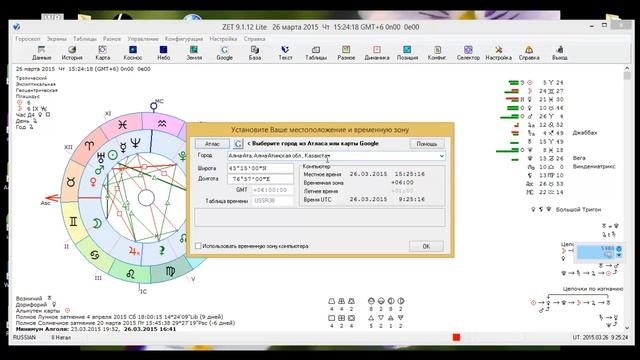Open the Земля earth view icon
Viewport: 640px width, 360px height.
point(194,53)
